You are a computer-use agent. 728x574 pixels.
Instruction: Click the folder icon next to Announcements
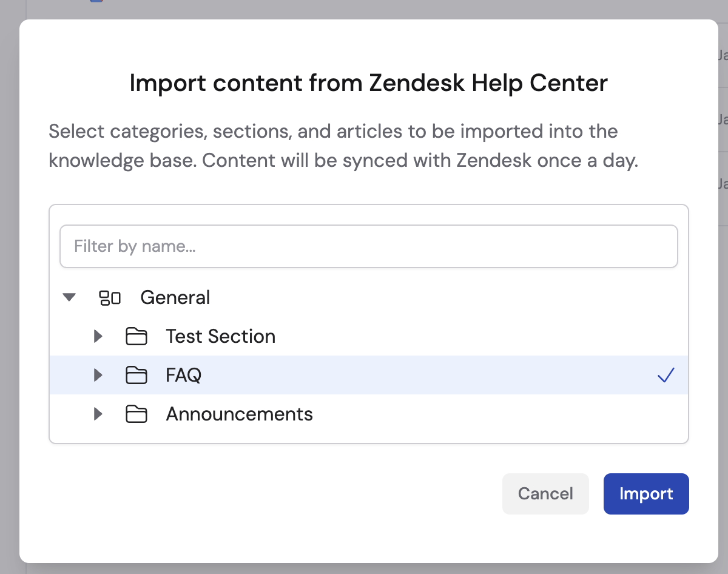[x=137, y=414]
